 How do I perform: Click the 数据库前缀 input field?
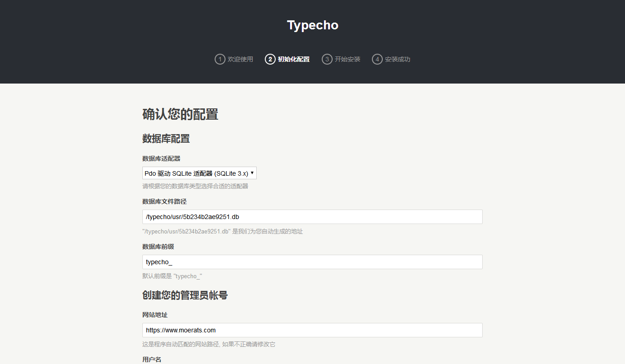point(312,262)
